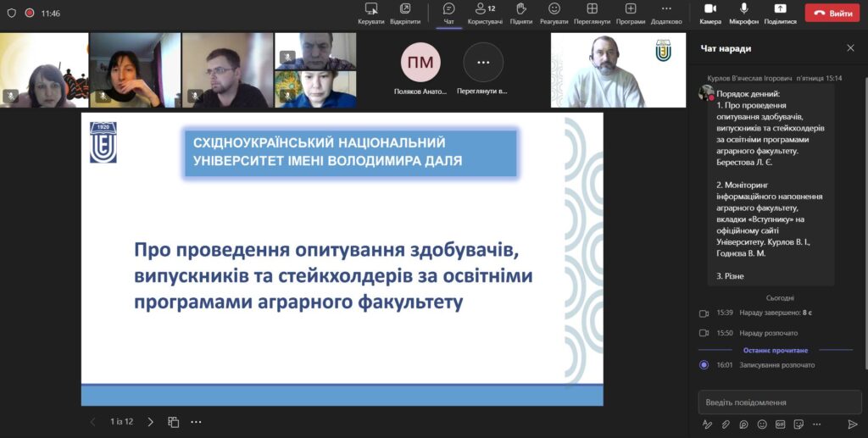Screen dimensions: 868x438
Task: Leave the meeting with Вийти button
Action: [x=832, y=14]
